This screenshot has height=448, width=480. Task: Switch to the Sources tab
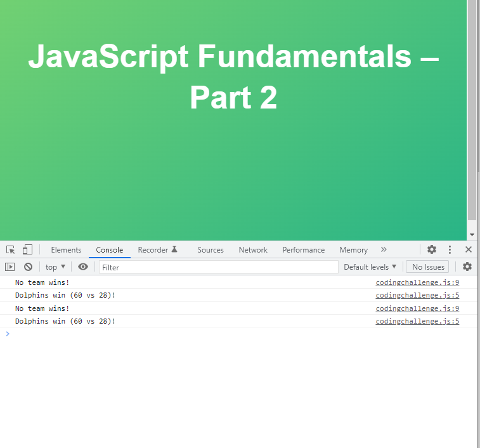pyautogui.click(x=211, y=250)
